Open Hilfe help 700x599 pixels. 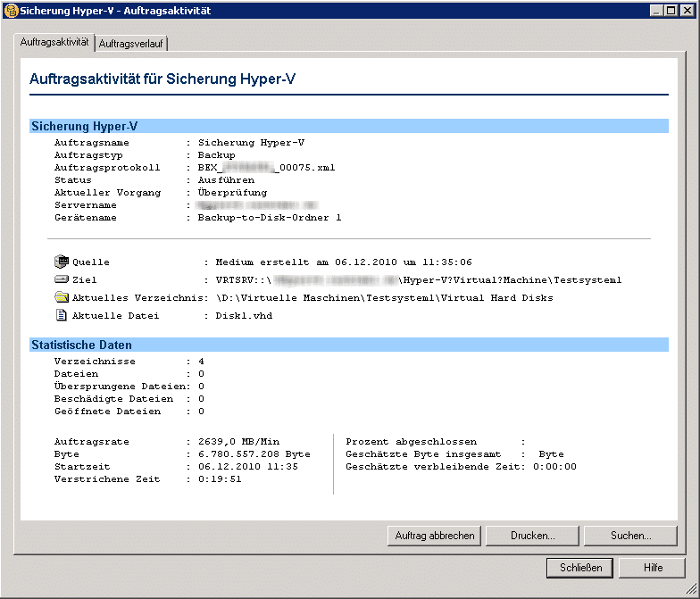653,568
